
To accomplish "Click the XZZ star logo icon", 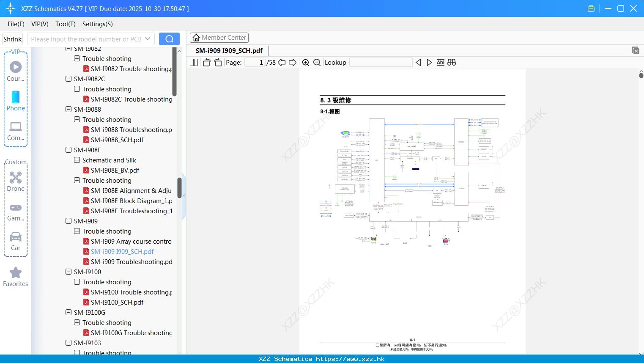I will 10,8.
